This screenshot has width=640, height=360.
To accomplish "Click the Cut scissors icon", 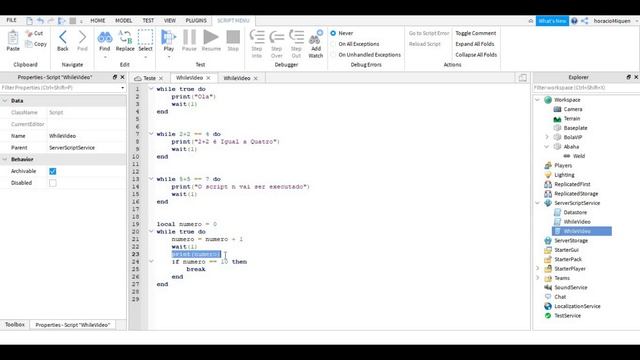I will pyautogui.click(x=29, y=33).
